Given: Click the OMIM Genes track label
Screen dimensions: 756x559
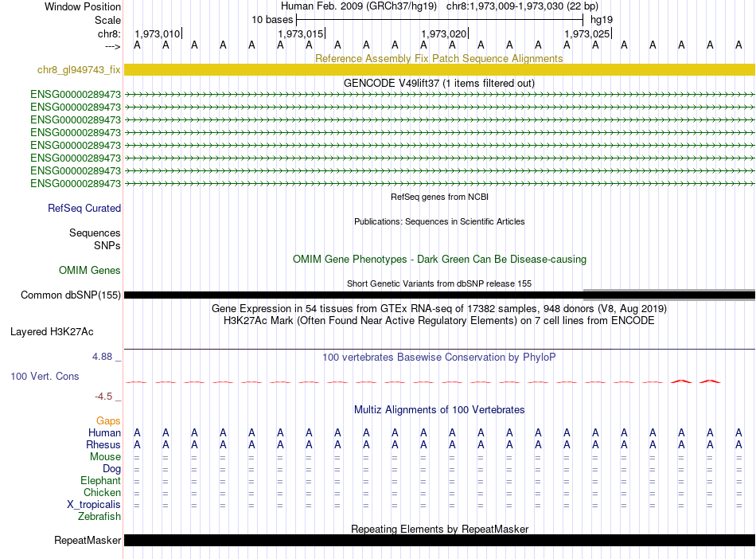Looking at the screenshot, I should pos(89,270).
